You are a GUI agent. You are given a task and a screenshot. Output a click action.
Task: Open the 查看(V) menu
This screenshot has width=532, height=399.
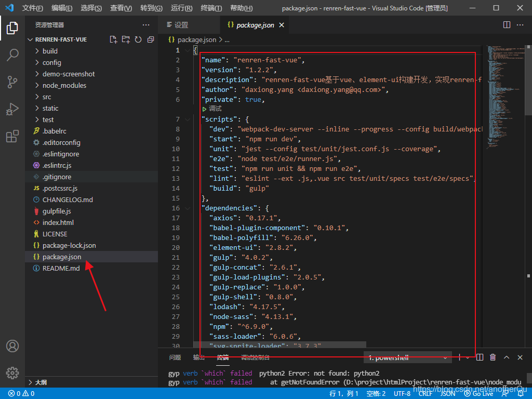(x=121, y=8)
